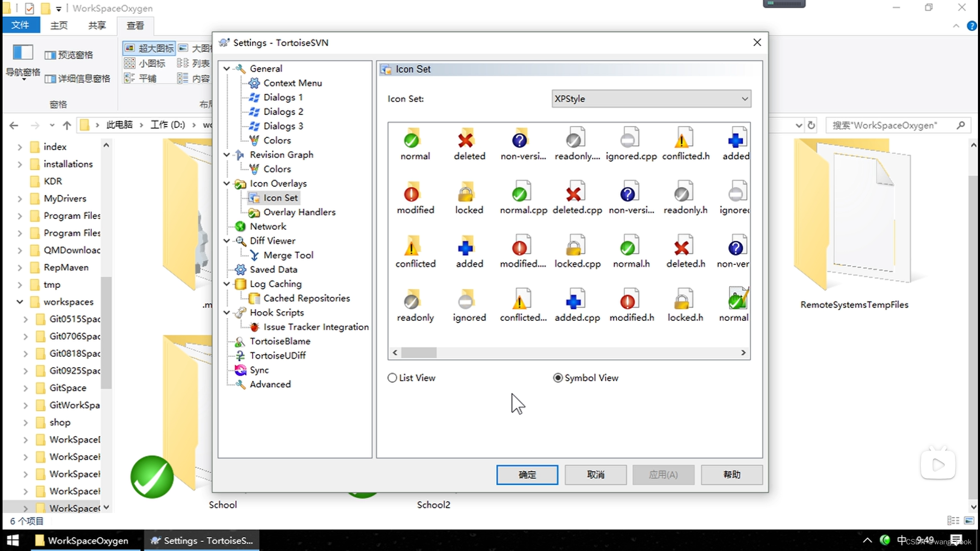This screenshot has height=551, width=980.
Task: Click the Windows Start button
Action: 13,540
